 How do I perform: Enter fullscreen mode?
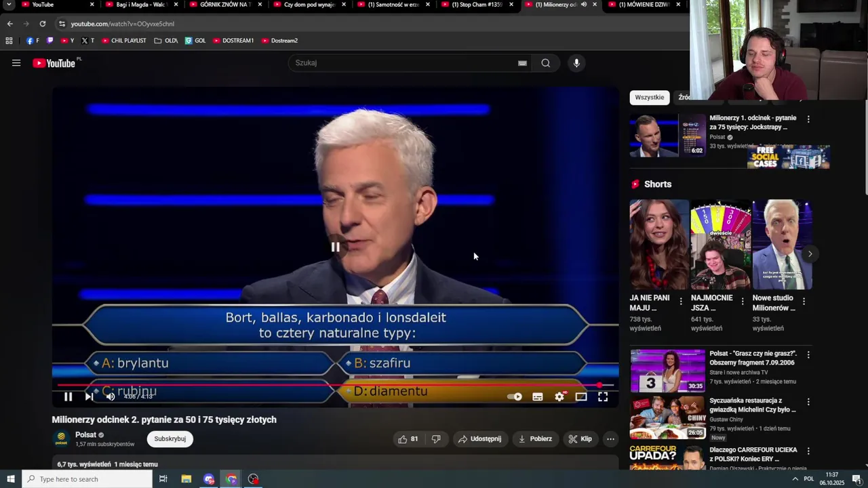603,396
